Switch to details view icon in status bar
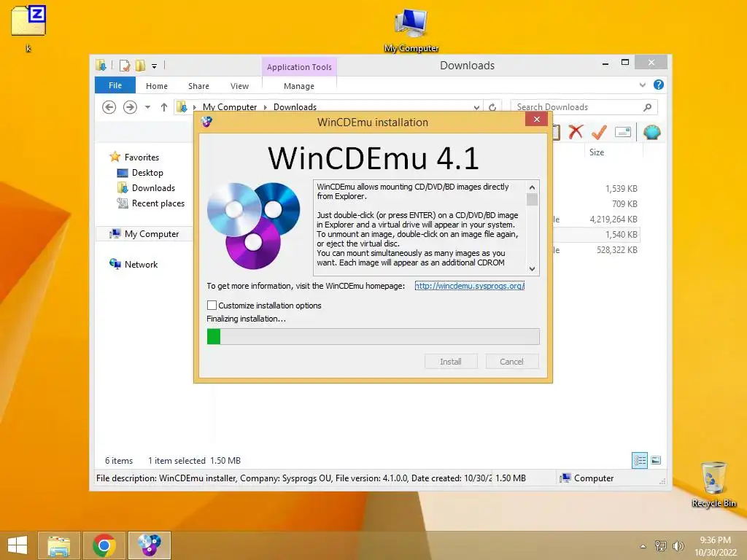The width and height of the screenshot is (747, 560). (639, 460)
